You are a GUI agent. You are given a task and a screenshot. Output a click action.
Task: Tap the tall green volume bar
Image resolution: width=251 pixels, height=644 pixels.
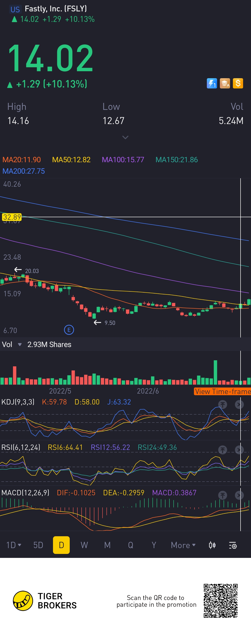(x=215, y=372)
